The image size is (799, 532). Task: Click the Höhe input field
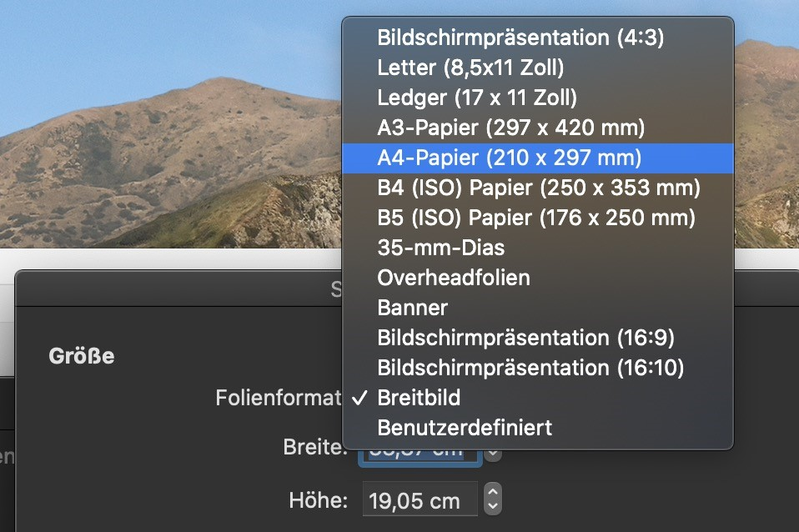click(x=420, y=501)
